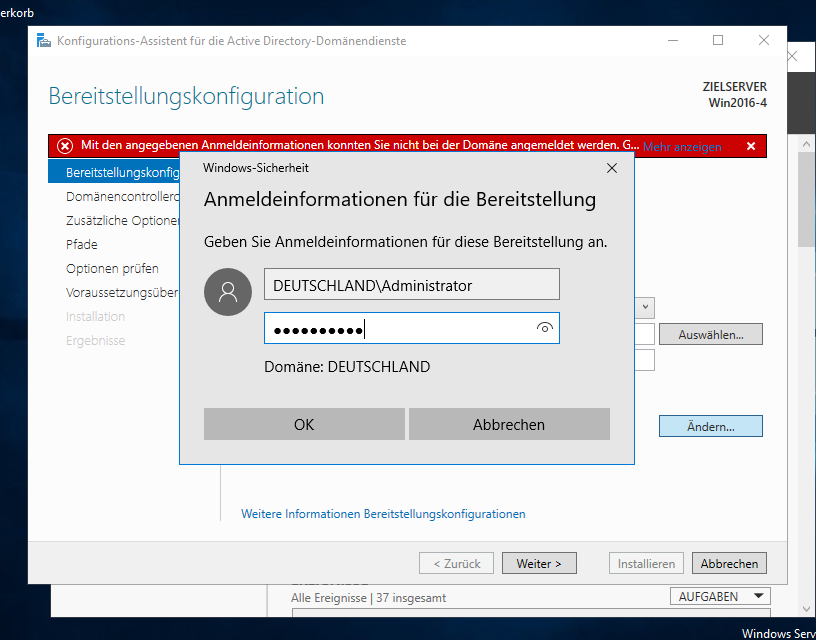Click the Ändern... button
The height and width of the screenshot is (640, 816).
tap(710, 426)
